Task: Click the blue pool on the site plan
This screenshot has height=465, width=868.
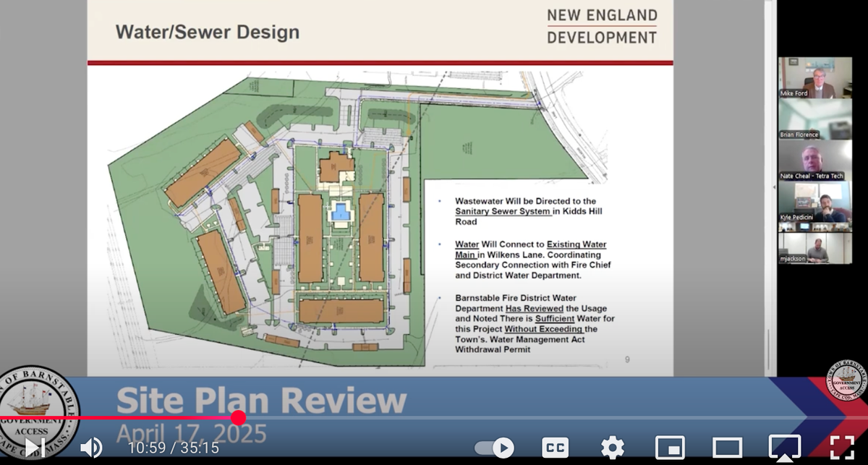Action: click(339, 212)
